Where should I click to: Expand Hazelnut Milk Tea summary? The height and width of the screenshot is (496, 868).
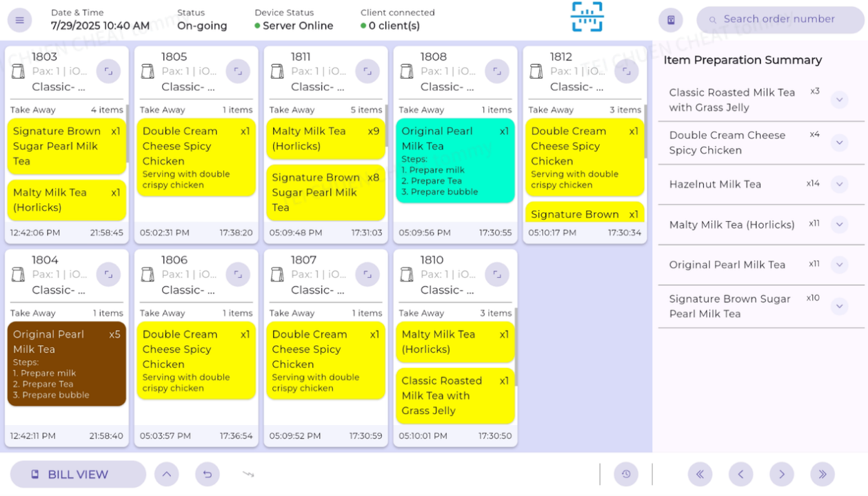point(839,184)
